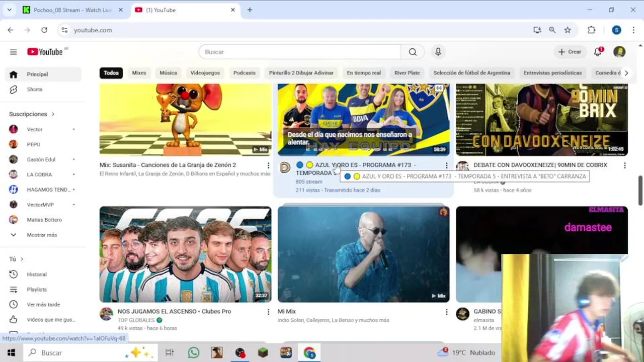Start voice search with microphone icon

438,52
